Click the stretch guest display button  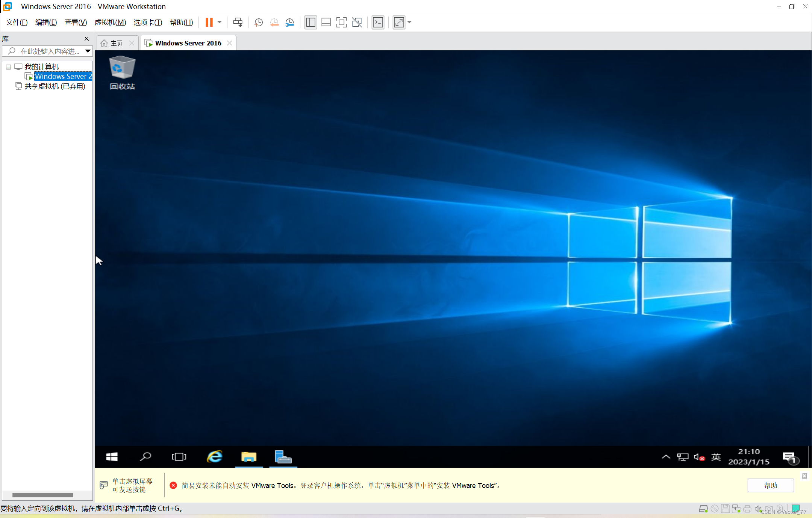tap(399, 23)
